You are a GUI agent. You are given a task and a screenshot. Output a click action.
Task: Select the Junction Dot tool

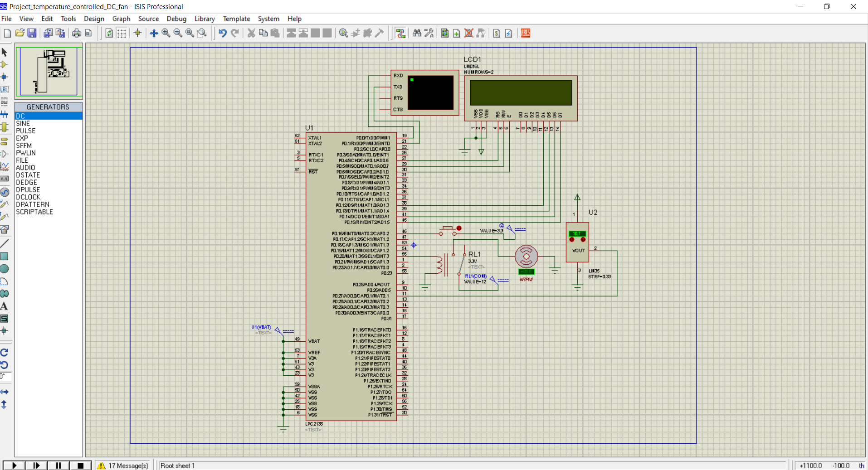5,77
